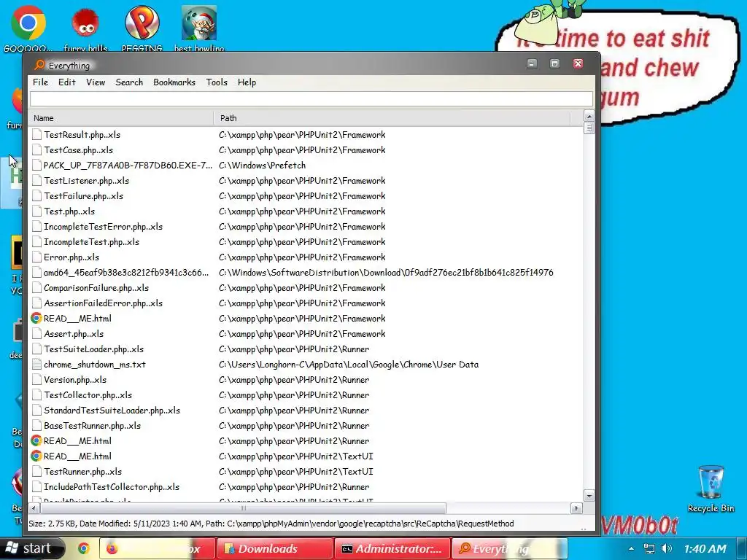Select file icon of Version.php..xls

coord(36,379)
